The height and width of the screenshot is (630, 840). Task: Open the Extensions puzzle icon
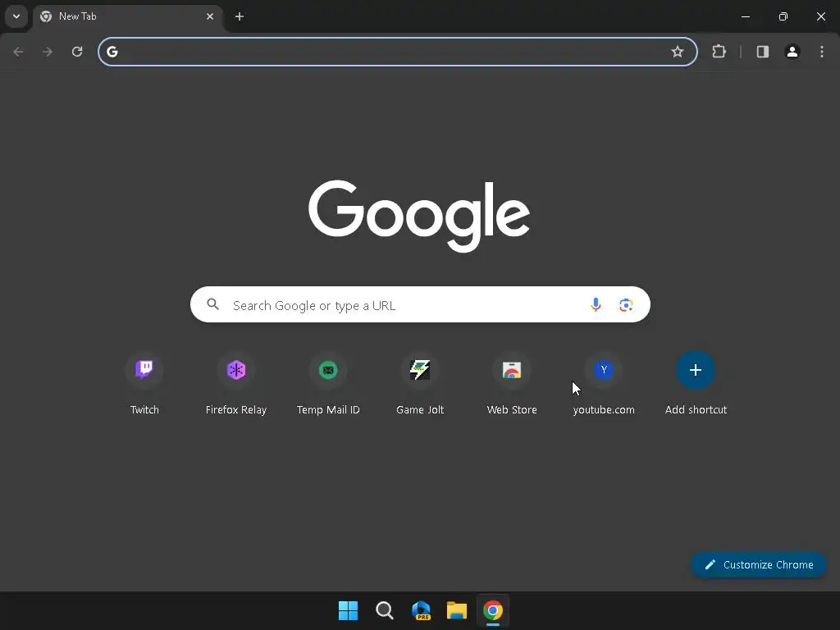[719, 52]
